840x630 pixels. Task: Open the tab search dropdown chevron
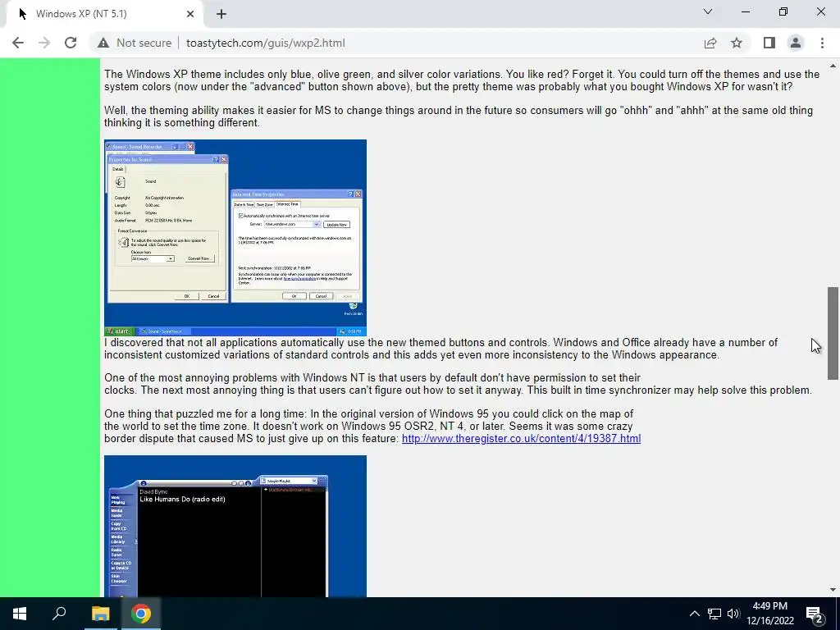(x=708, y=11)
